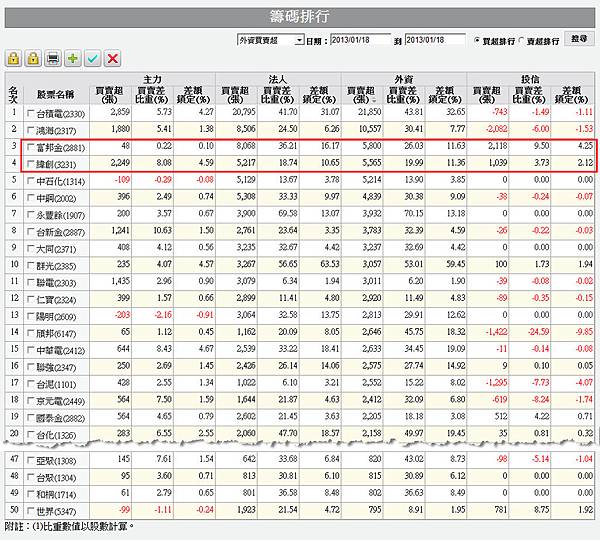Click the teal checkmark select-all icon
The image size is (600, 540).
pyautogui.click(x=93, y=59)
